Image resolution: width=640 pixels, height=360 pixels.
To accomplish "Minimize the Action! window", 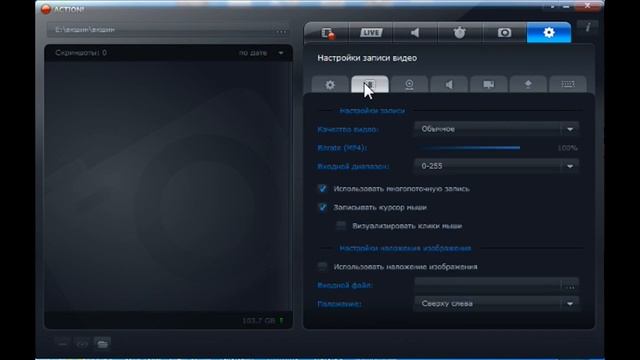I will coord(566,7).
